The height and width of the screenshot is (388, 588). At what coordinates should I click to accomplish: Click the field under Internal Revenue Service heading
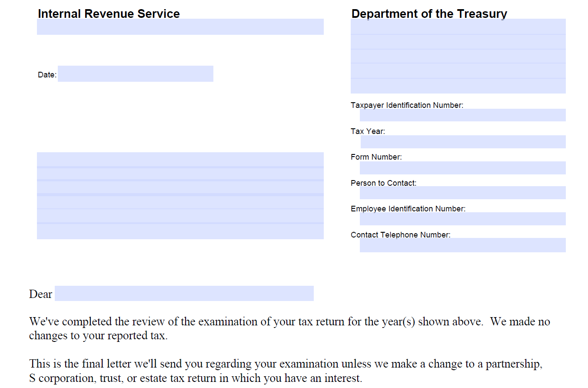180,27
